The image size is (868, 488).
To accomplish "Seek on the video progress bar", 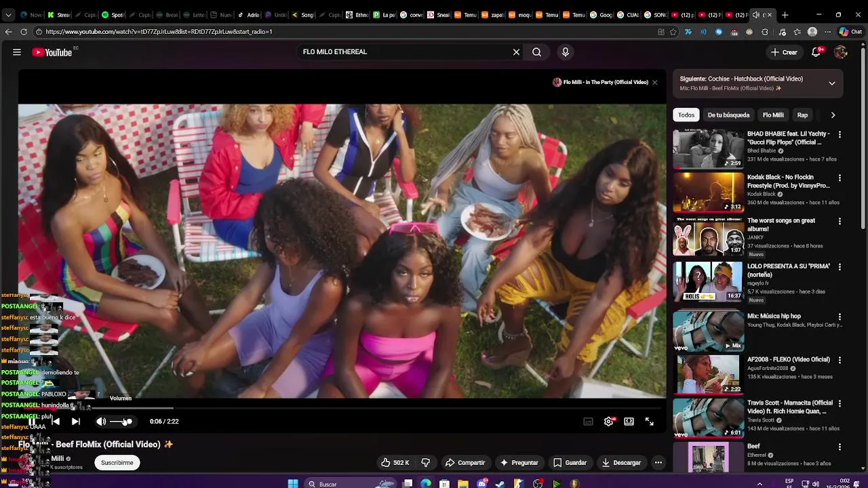I will point(342,408).
